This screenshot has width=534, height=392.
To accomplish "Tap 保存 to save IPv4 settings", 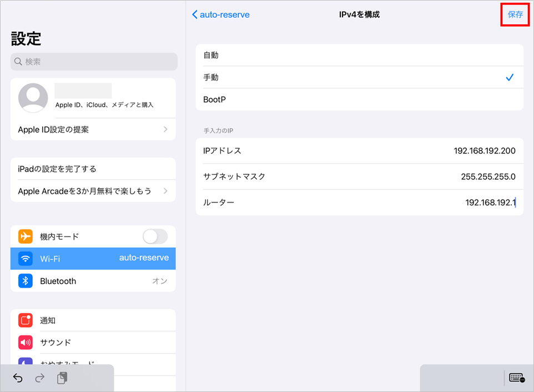I will [515, 15].
